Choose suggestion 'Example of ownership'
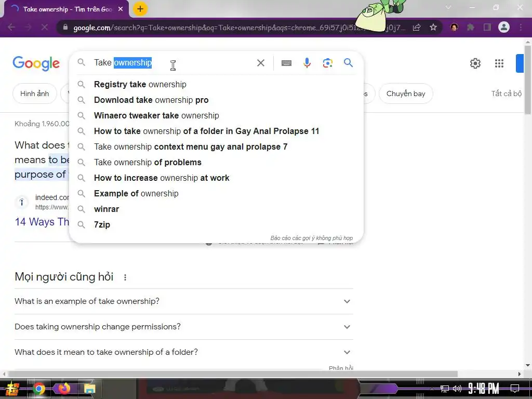The width and height of the screenshot is (532, 399). pos(216,194)
